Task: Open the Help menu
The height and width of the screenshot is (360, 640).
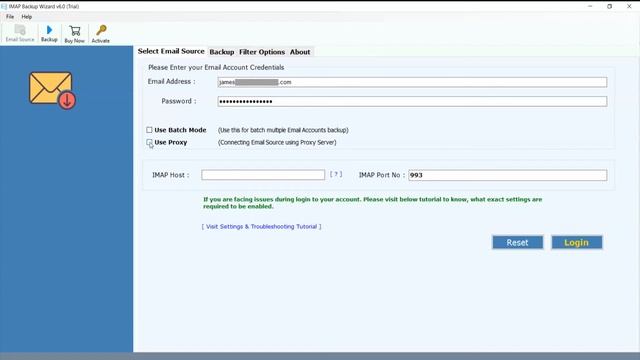Action: point(27,17)
